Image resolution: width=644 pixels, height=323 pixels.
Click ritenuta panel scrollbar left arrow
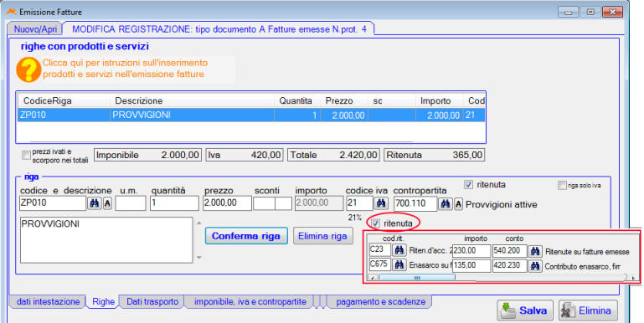(373, 278)
